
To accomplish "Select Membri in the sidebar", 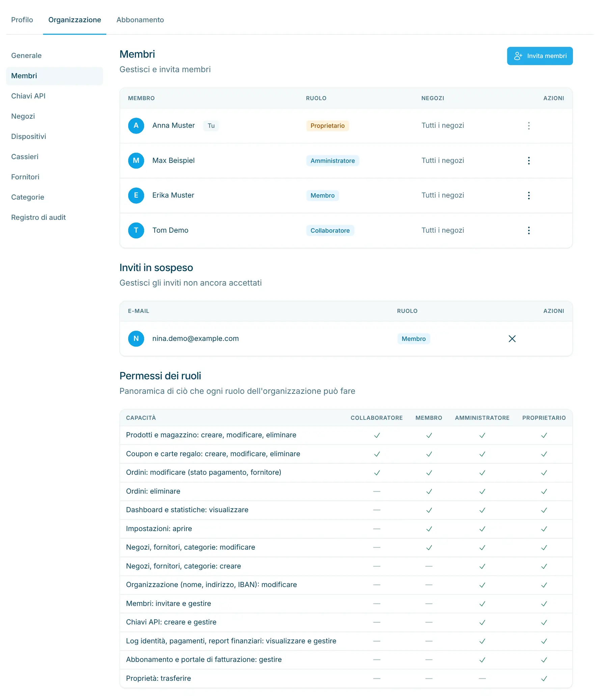I will point(54,76).
